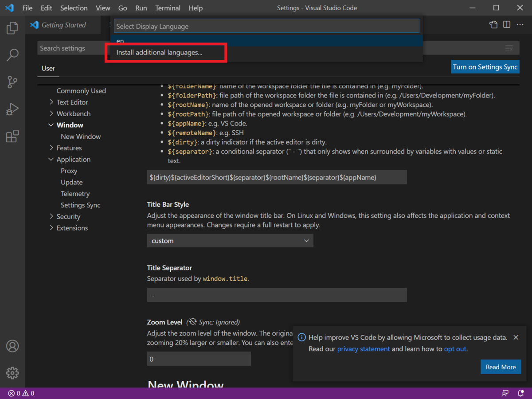The width and height of the screenshot is (532, 399).
Task: Open the Search view in activity bar
Action: 12,55
